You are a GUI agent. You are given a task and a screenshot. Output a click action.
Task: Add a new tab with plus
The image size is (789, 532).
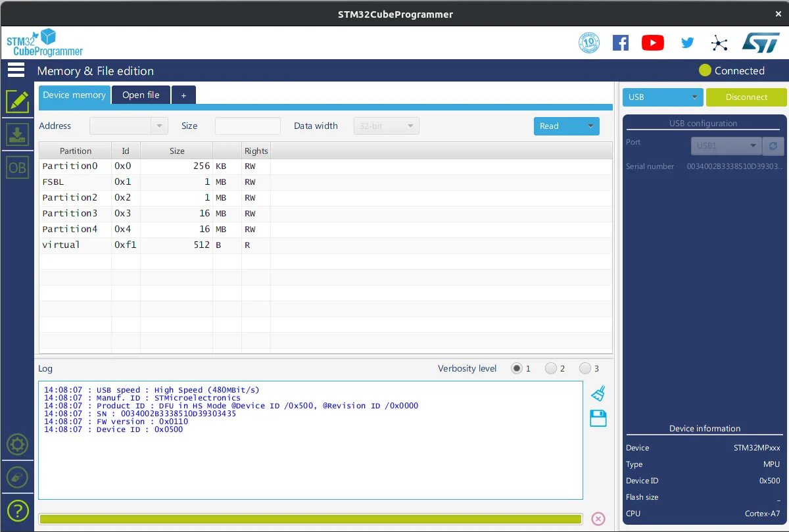[x=183, y=95]
